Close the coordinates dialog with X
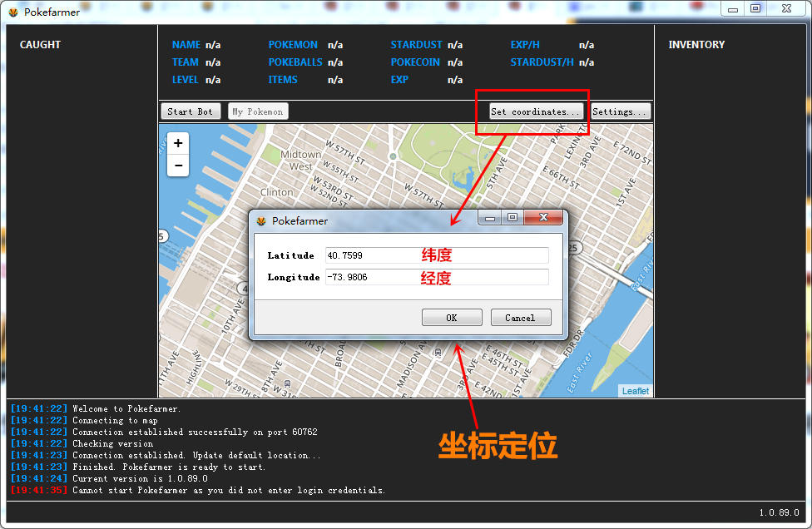The height and width of the screenshot is (529, 812). coord(543,218)
